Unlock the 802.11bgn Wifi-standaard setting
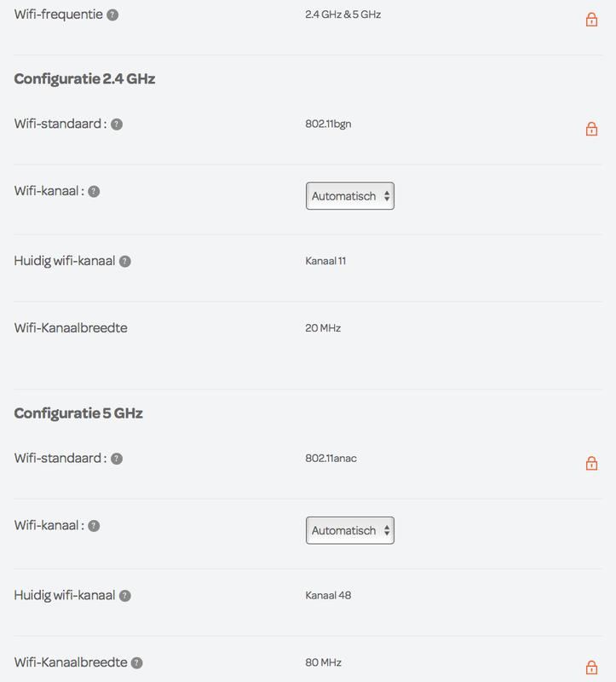This screenshot has width=616, height=682. pyautogui.click(x=591, y=129)
